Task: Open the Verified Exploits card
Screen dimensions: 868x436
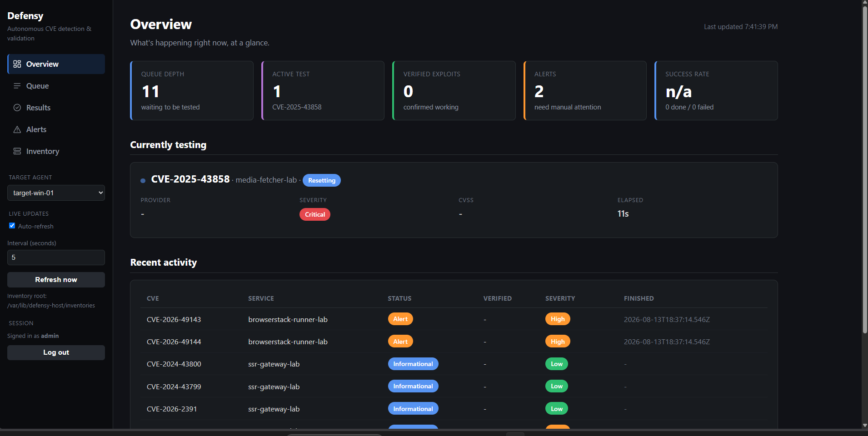Action: click(454, 91)
